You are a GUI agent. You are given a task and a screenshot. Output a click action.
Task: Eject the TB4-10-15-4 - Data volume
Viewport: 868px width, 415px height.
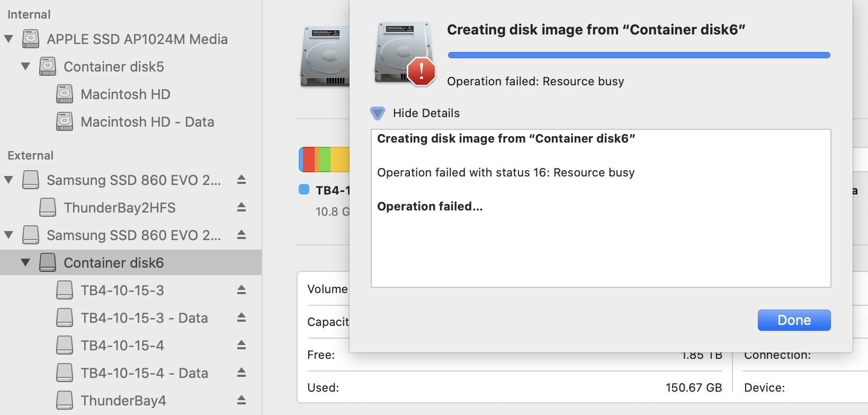(241, 373)
